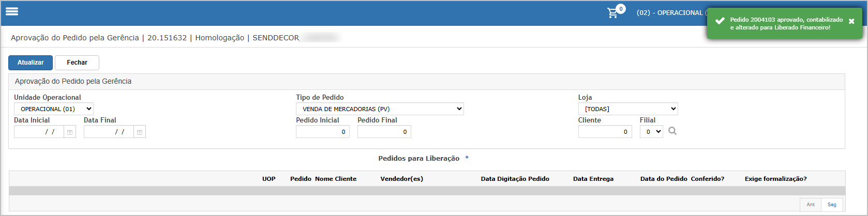Click the Conferido? column header
Image resolution: width=868 pixels, height=216 pixels.
(708, 179)
